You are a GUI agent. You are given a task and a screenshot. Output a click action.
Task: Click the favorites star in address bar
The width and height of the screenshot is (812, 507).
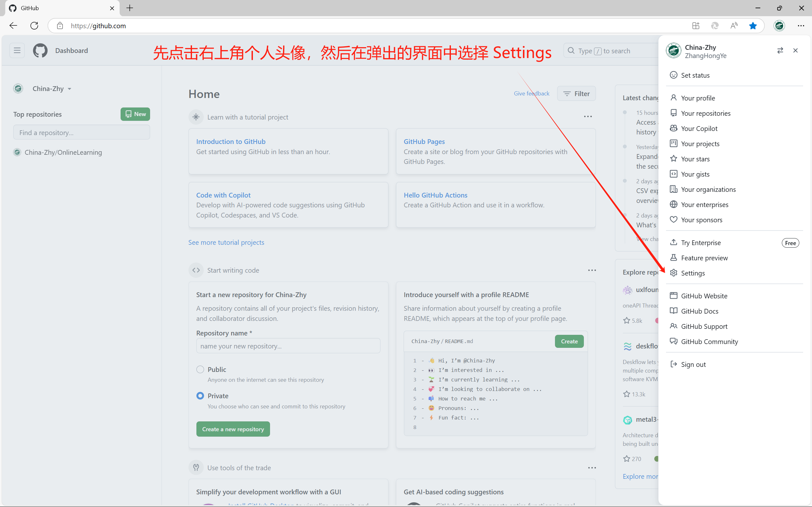coord(753,26)
